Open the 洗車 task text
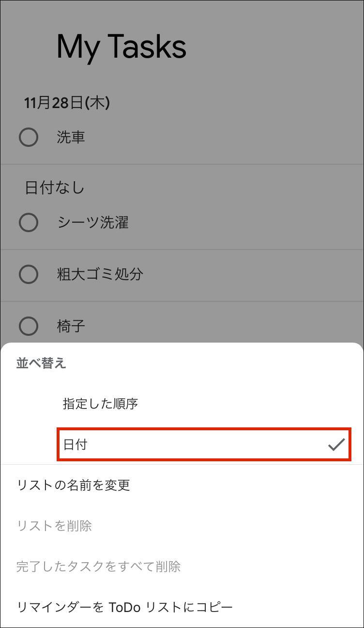The image size is (364, 628). point(71,137)
